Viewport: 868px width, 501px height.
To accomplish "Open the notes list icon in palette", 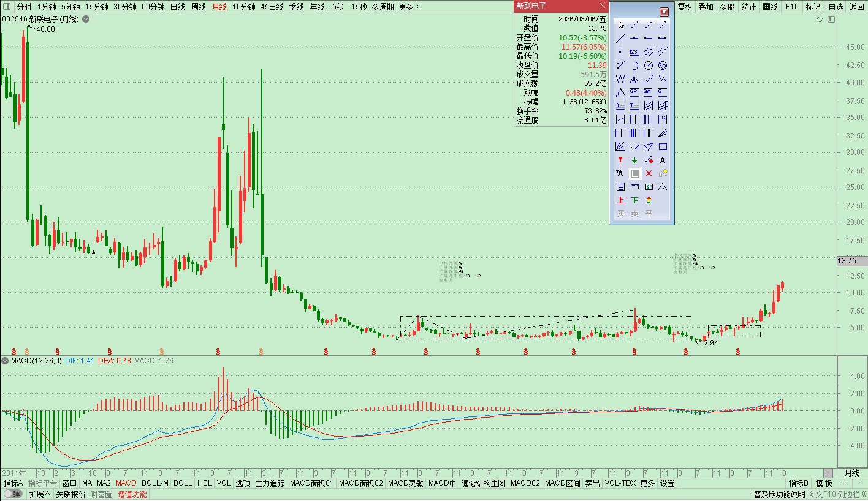I will pos(620,187).
